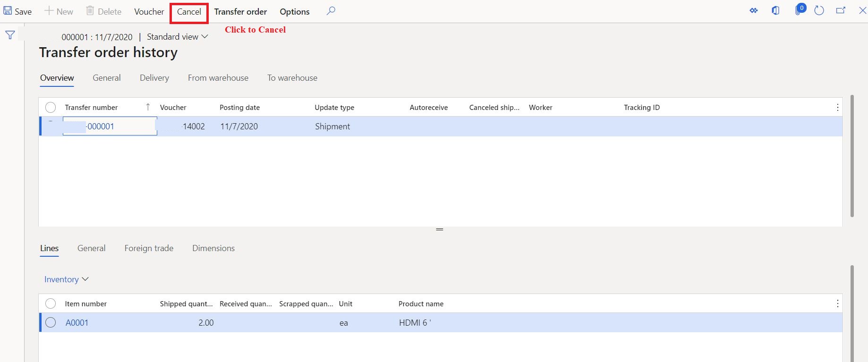Toggle select-all circle in the header grid
This screenshot has width=868, height=362.
click(x=51, y=108)
